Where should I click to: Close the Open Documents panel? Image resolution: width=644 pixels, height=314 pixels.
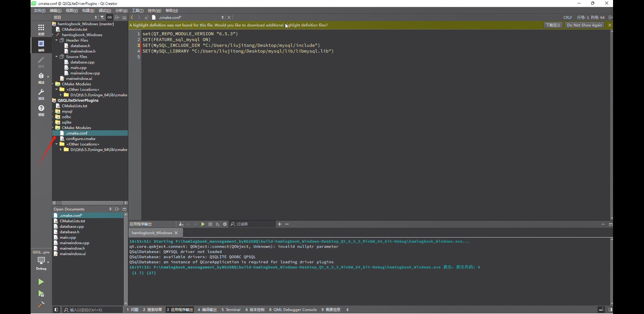124,209
